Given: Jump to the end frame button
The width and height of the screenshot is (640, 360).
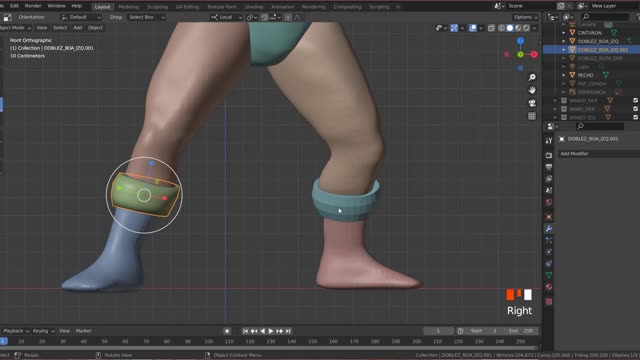Looking at the screenshot, I should [288, 331].
